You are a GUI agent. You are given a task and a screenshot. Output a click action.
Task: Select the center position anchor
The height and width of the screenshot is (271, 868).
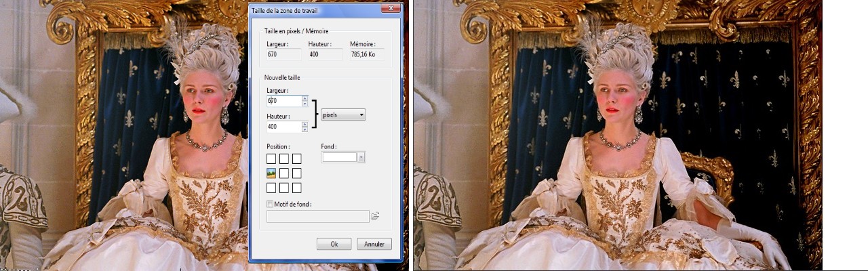pyautogui.click(x=284, y=173)
